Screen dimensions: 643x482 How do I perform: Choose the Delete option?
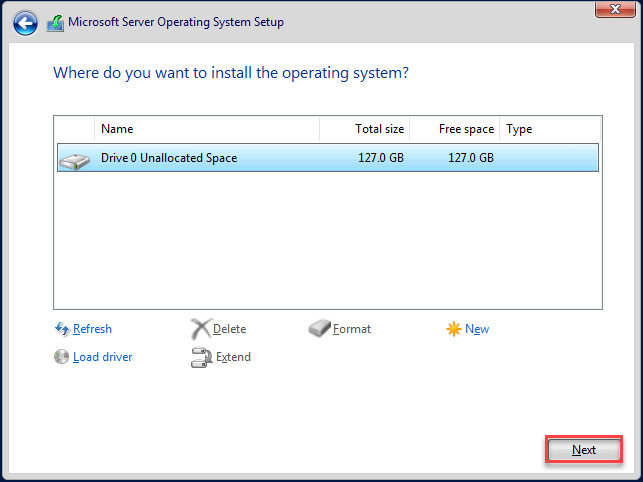coord(230,329)
